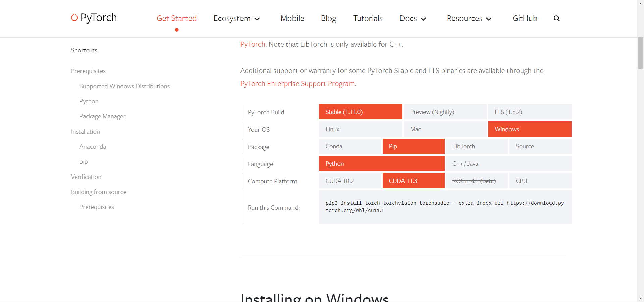This screenshot has height=302, width=644.
Task: Jump to Prerequisites under Building from source
Action: pyautogui.click(x=97, y=207)
